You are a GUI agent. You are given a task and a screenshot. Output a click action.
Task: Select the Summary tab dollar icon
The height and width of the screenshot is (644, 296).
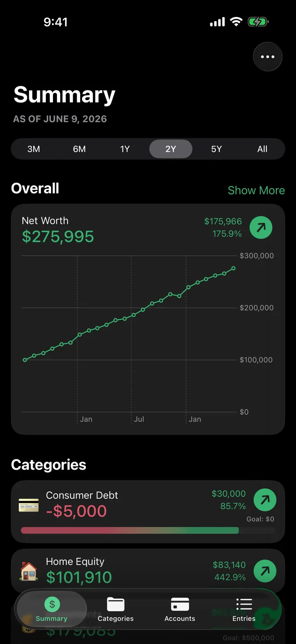point(52,604)
